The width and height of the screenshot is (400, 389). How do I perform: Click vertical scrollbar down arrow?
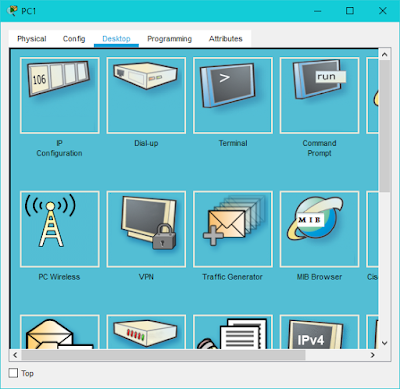(x=384, y=343)
